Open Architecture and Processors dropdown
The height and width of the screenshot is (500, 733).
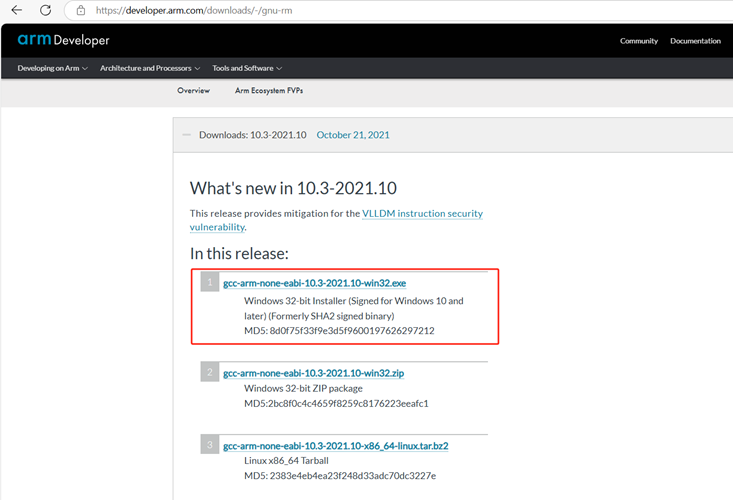click(x=150, y=68)
